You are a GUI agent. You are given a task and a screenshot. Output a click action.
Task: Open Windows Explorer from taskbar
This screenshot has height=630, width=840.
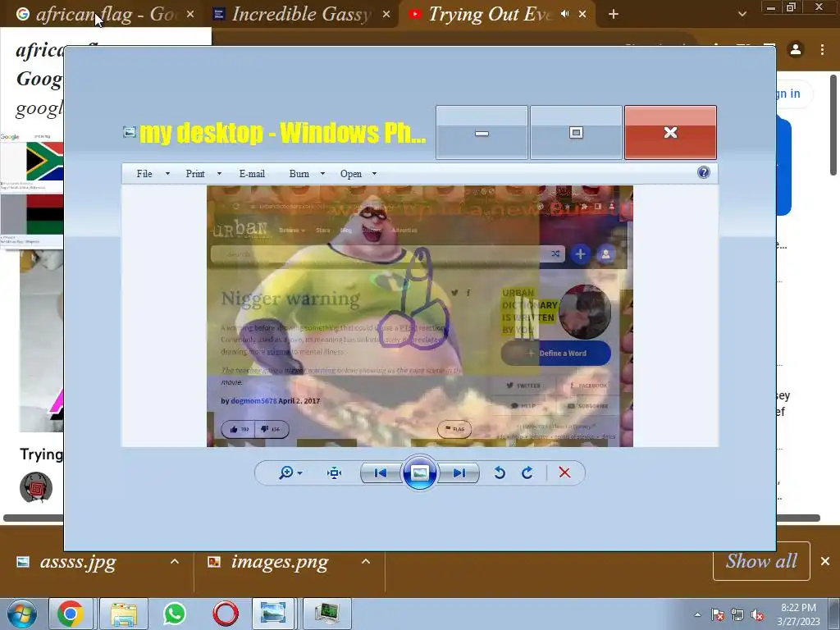click(x=124, y=614)
